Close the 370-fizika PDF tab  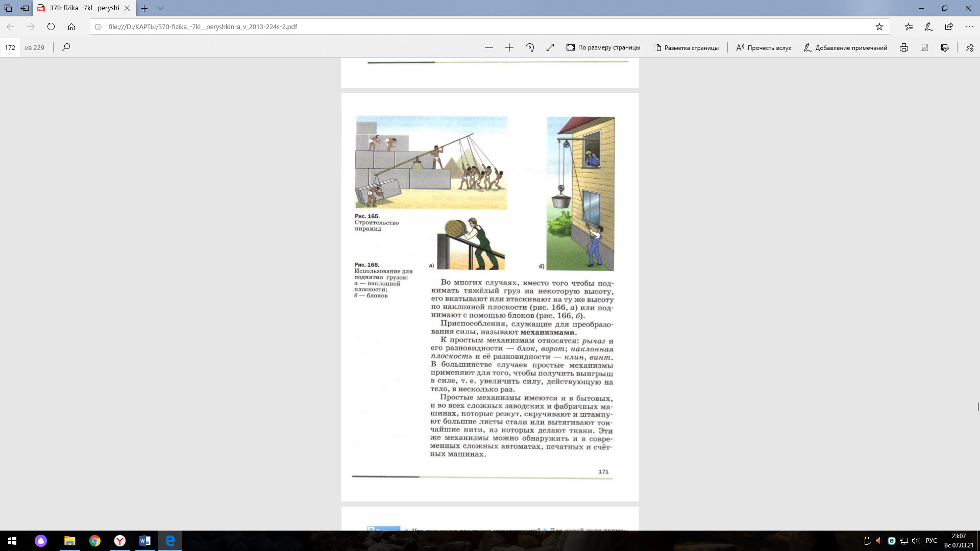127,8
